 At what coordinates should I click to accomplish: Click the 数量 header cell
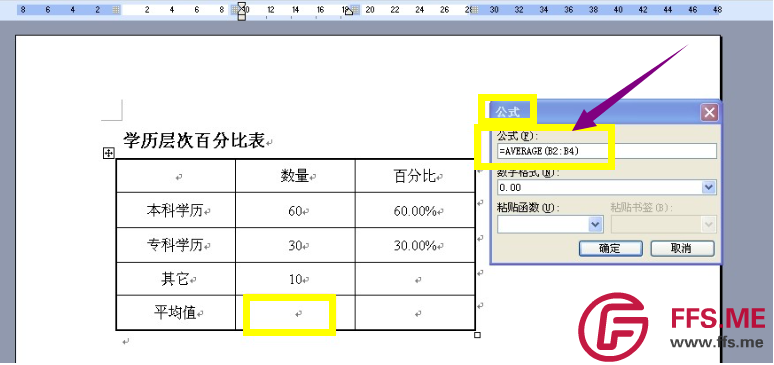click(x=295, y=176)
